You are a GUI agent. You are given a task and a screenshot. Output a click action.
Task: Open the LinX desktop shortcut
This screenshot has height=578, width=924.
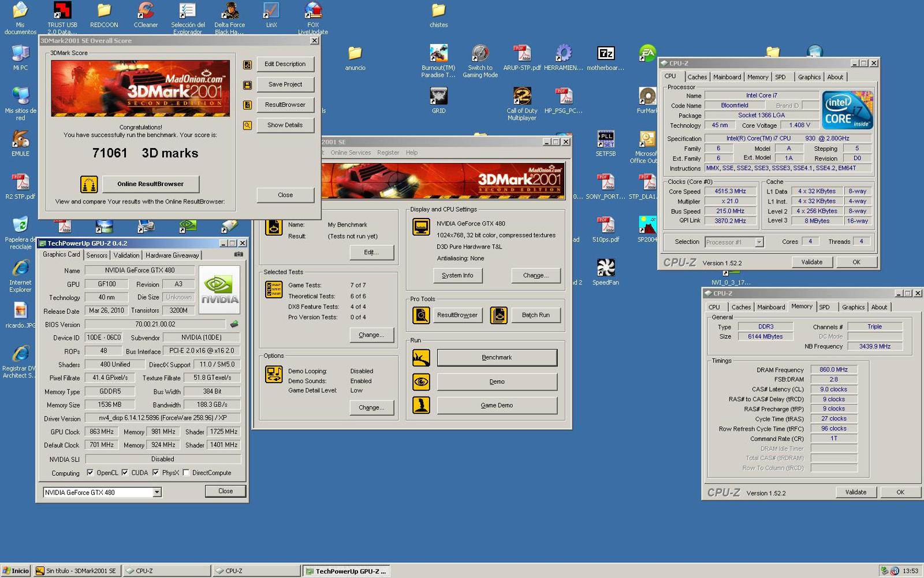pyautogui.click(x=271, y=16)
